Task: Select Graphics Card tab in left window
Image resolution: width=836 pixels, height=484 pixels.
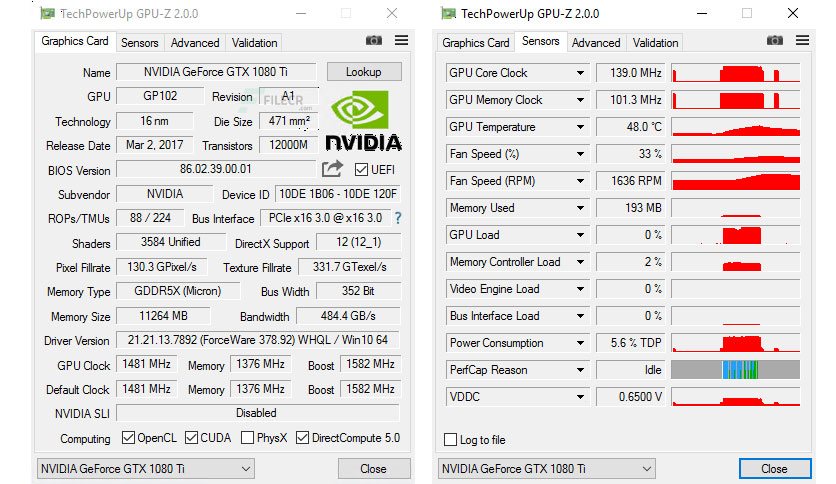Action: [75, 41]
